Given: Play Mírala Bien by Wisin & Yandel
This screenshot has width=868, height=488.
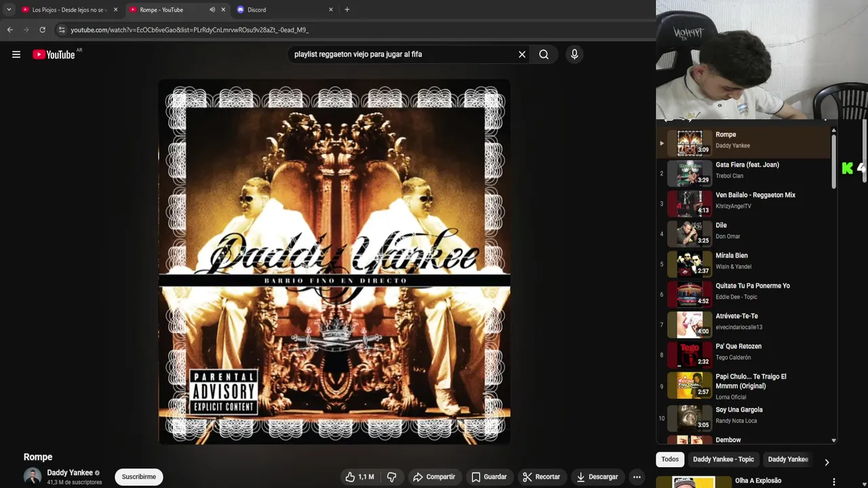Looking at the screenshot, I should click(x=744, y=264).
